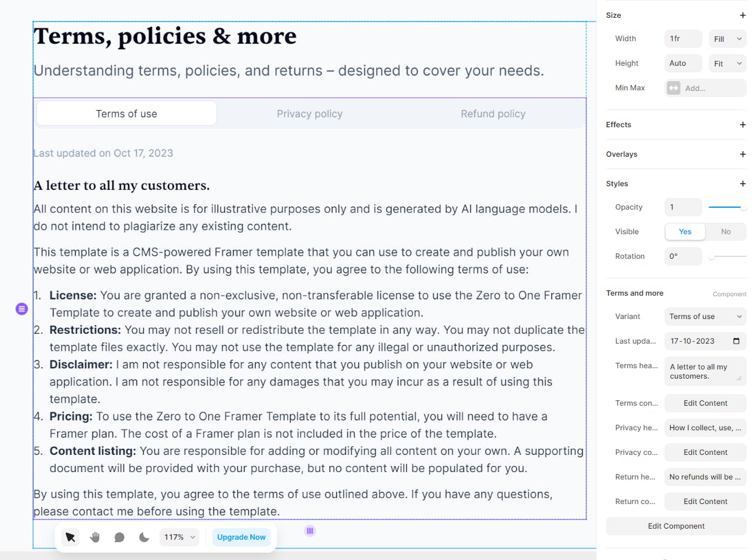Add a new Styles property
This screenshot has width=756, height=560.
point(742,184)
